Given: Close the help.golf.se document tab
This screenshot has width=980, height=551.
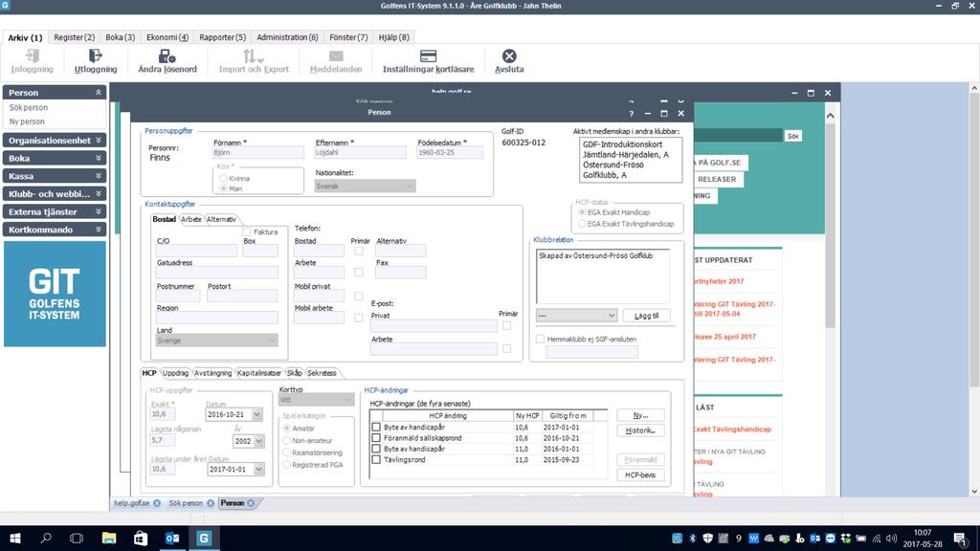Looking at the screenshot, I should click(x=157, y=503).
